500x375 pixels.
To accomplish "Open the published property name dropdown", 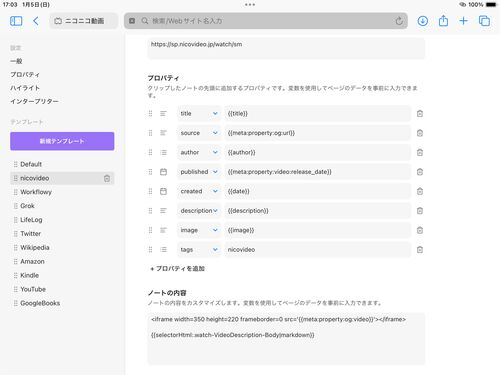I will coord(199,172).
